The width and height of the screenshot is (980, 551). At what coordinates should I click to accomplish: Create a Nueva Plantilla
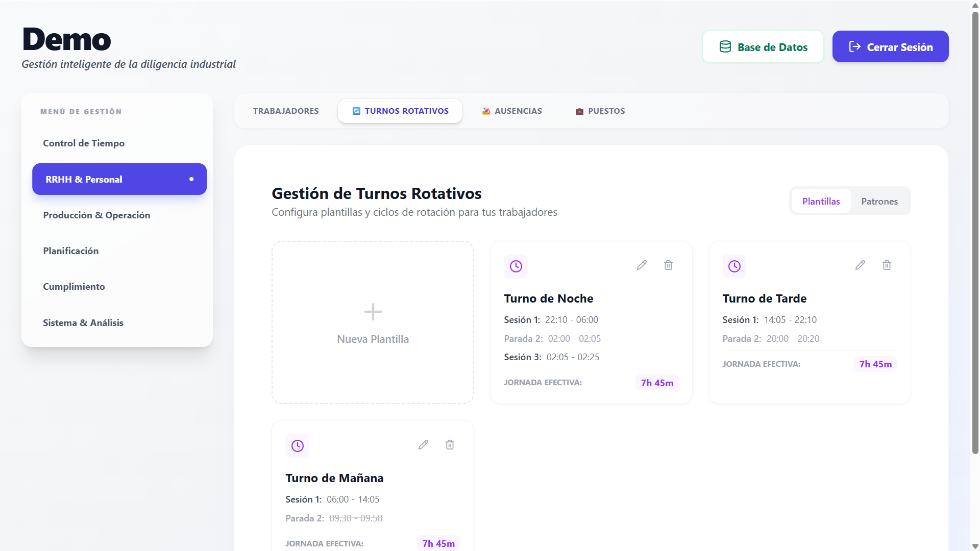pyautogui.click(x=373, y=322)
